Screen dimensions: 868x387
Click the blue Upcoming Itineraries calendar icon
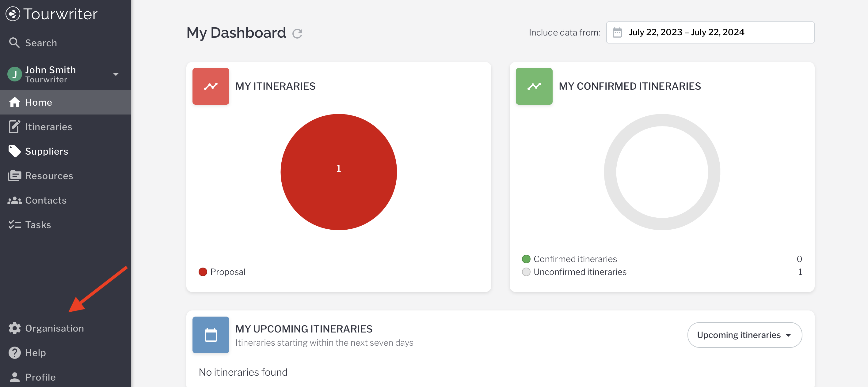(211, 335)
